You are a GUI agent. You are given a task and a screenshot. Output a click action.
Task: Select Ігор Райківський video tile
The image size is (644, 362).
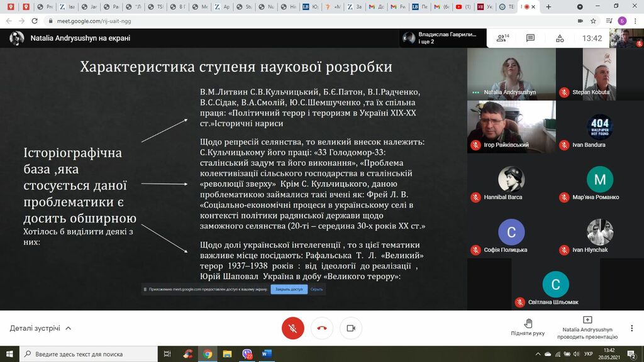[511, 126]
